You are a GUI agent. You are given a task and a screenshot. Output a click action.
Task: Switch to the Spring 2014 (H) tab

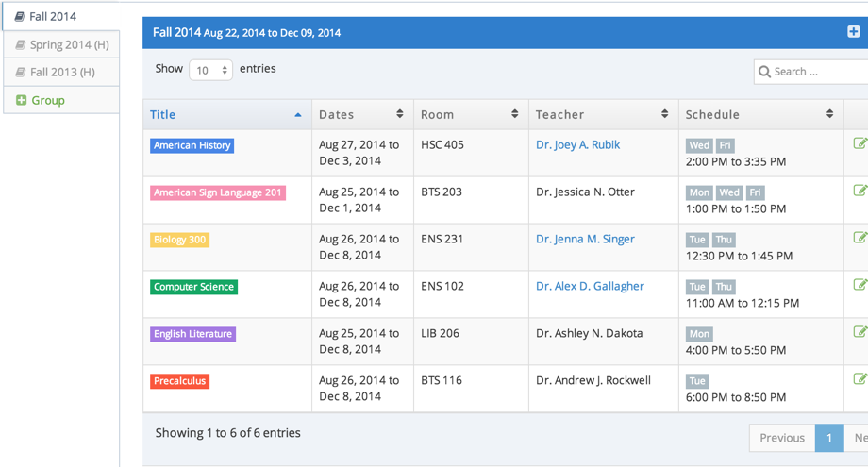coord(61,44)
